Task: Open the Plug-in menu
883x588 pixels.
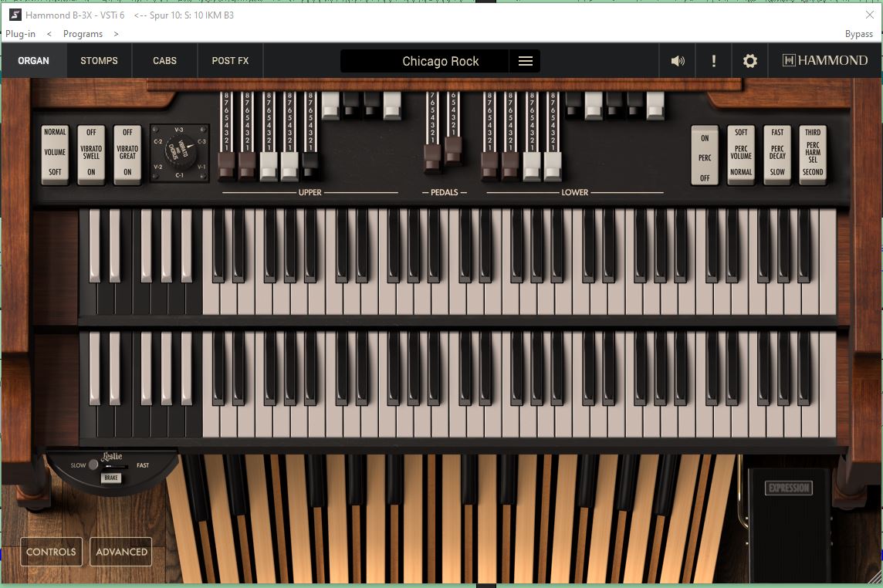Action: [20, 34]
